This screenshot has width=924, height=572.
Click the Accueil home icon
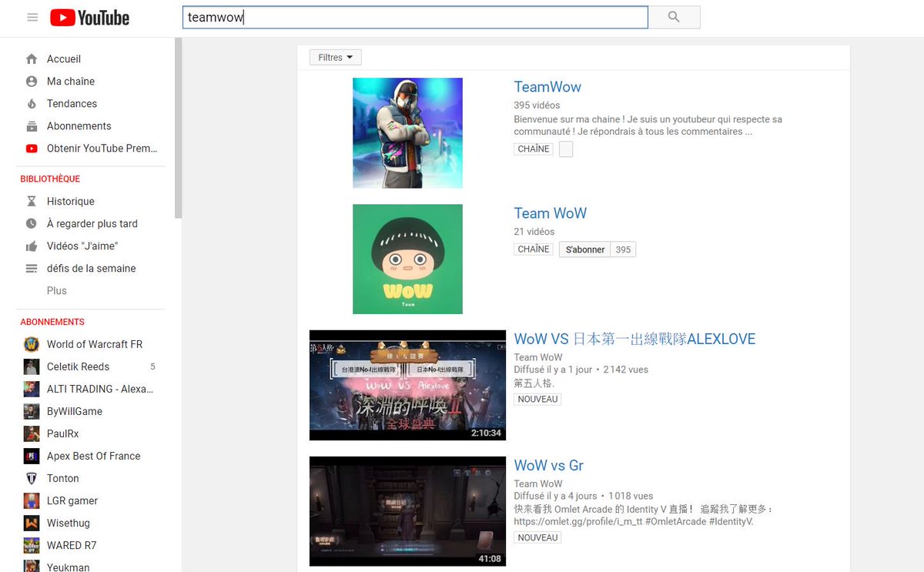click(x=32, y=59)
